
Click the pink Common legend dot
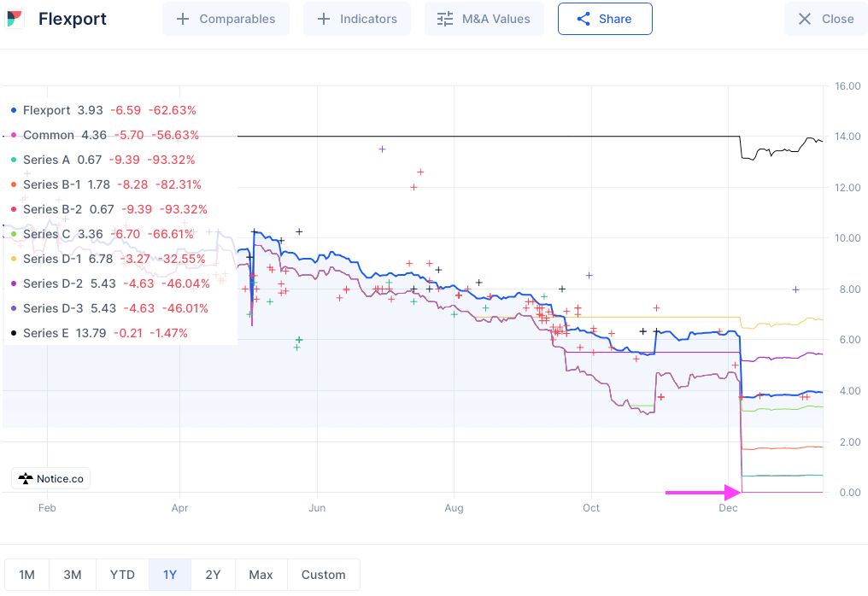pyautogui.click(x=14, y=135)
